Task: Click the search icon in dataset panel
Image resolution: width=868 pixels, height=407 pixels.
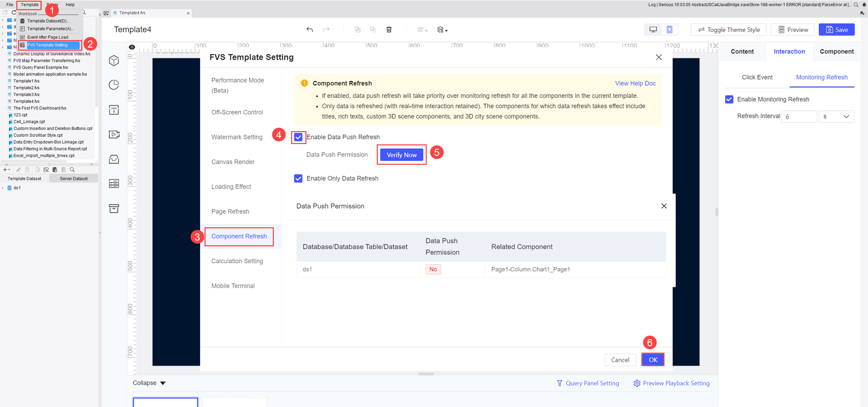Action: 72,170
